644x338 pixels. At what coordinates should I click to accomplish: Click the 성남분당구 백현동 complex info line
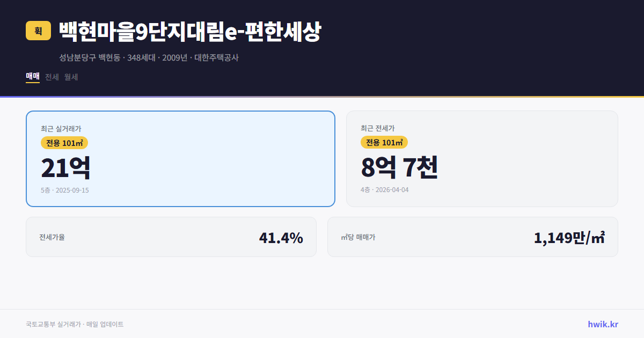tap(150, 57)
